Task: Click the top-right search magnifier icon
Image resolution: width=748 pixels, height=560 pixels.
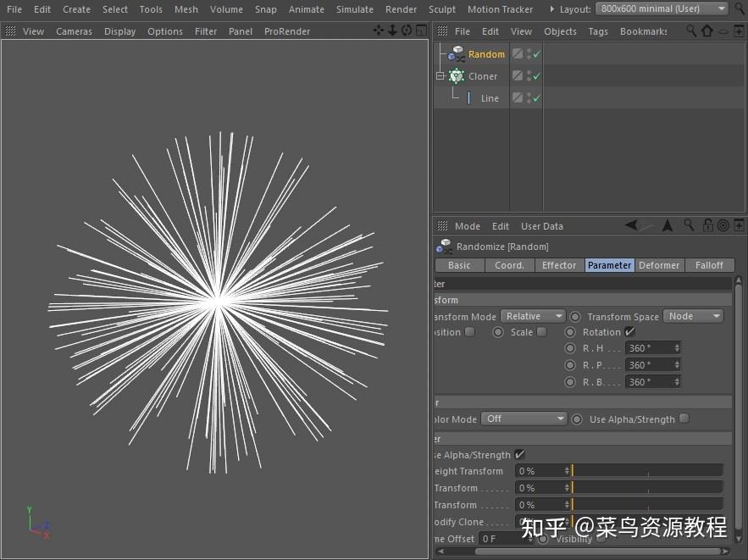Action: click(x=740, y=8)
